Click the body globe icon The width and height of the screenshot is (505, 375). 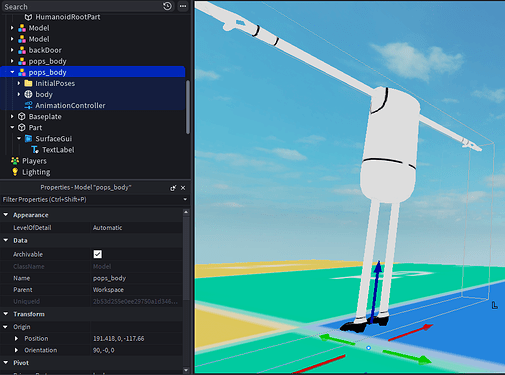[28, 94]
